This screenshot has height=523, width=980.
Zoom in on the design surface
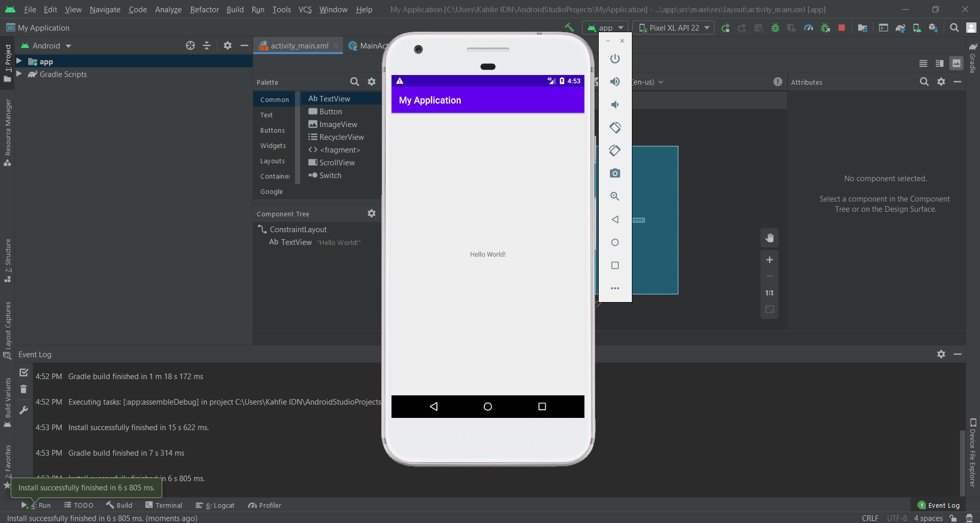(770, 260)
